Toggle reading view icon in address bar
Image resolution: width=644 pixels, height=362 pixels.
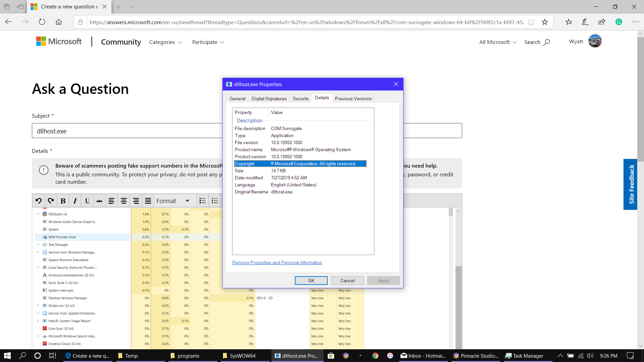531,22
